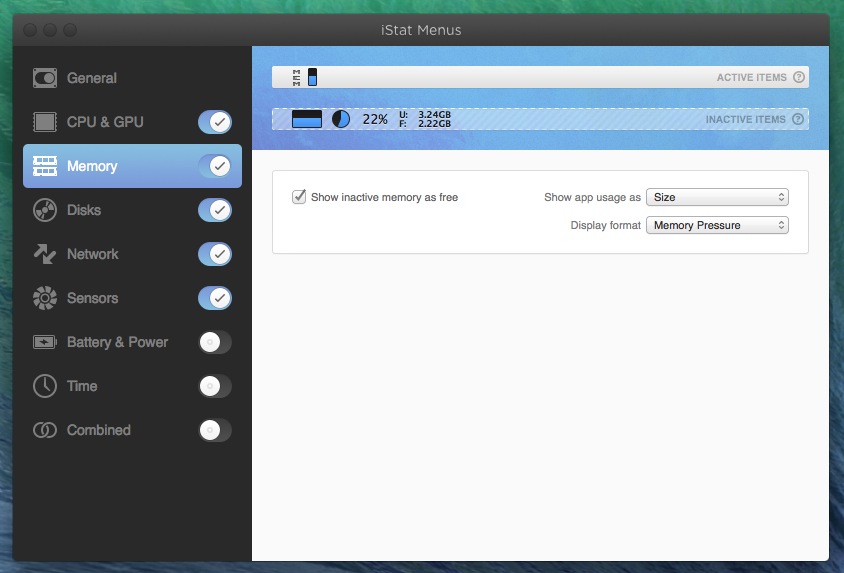Uncheck Show inactive memory as free
Image resolution: width=844 pixels, height=573 pixels.
(299, 197)
